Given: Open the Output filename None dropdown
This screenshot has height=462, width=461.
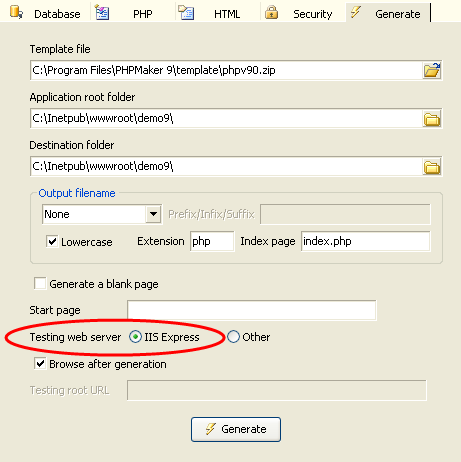Looking at the screenshot, I should [x=153, y=214].
